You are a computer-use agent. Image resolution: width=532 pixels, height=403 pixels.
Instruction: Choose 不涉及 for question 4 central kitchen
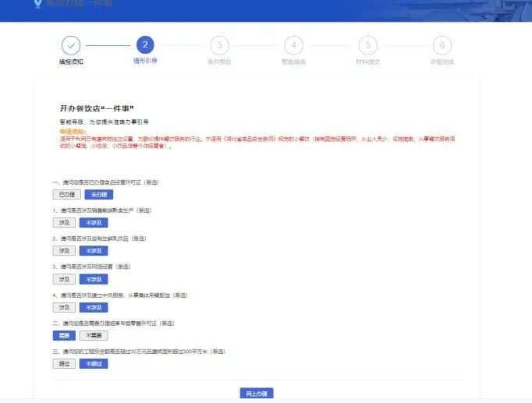94,307
